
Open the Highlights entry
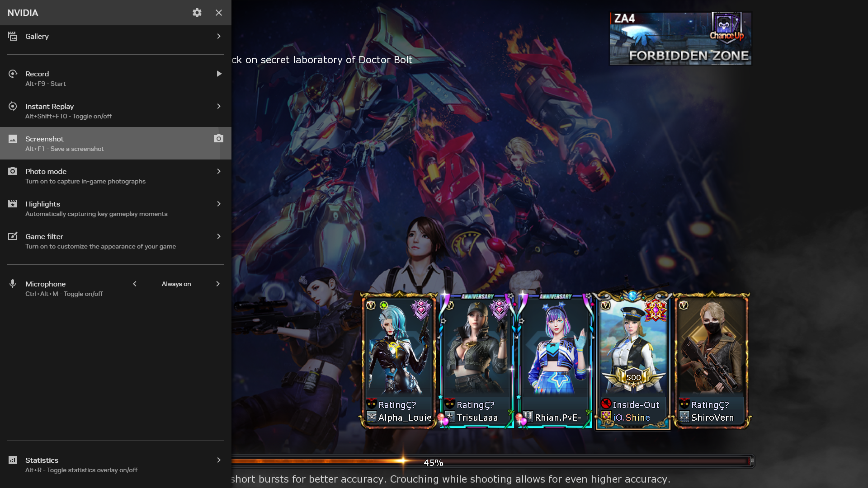[x=116, y=208]
